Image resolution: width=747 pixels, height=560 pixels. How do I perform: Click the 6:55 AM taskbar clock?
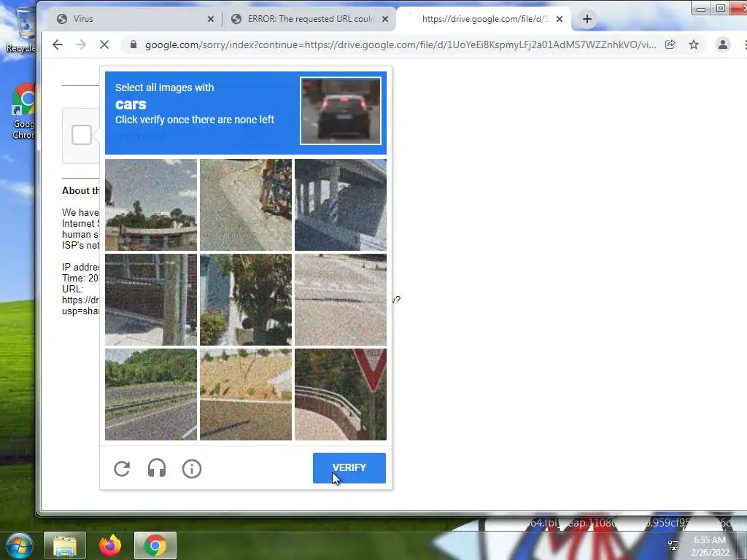[x=710, y=546]
